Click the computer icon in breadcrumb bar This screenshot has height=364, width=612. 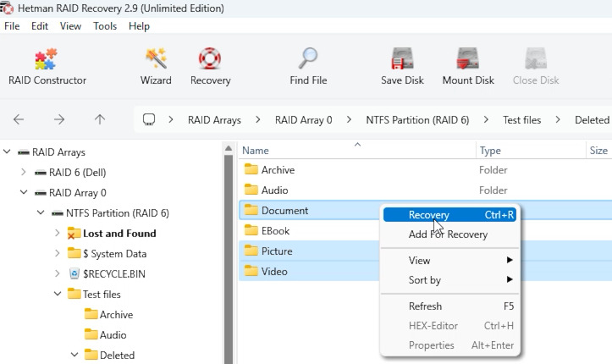click(x=149, y=119)
